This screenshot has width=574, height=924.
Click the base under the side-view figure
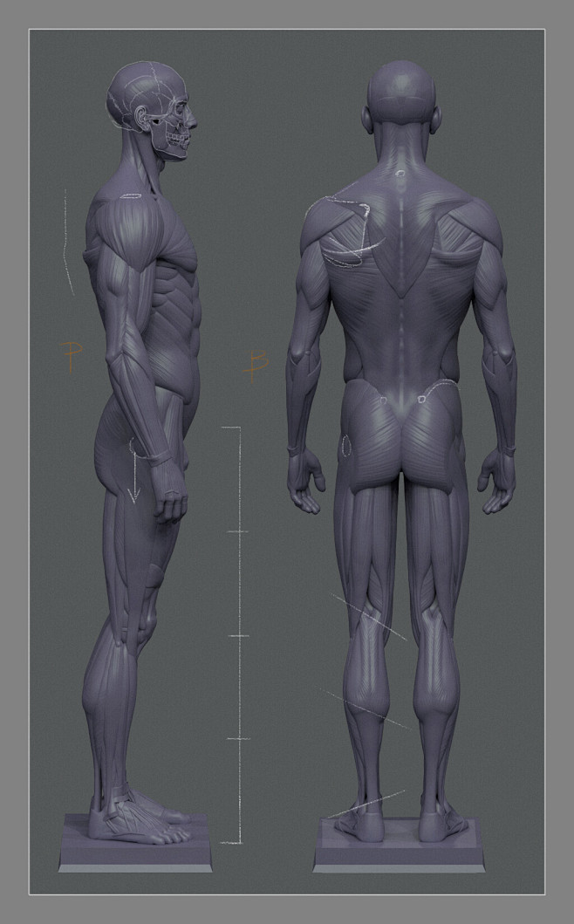point(135,845)
